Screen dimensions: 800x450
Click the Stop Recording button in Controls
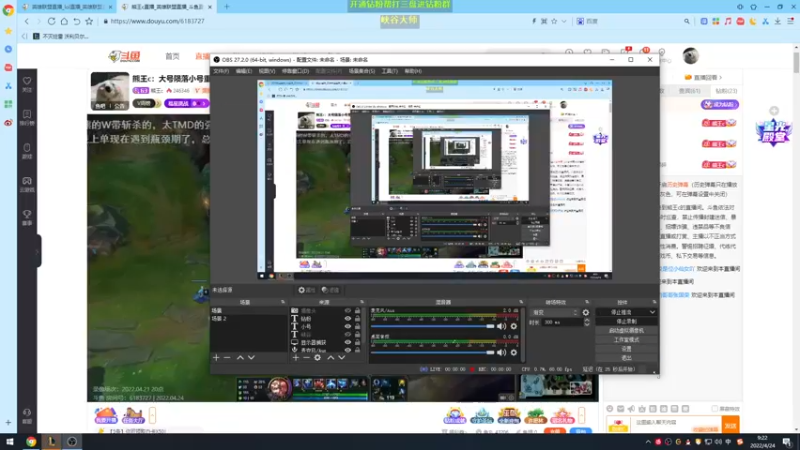(627, 321)
